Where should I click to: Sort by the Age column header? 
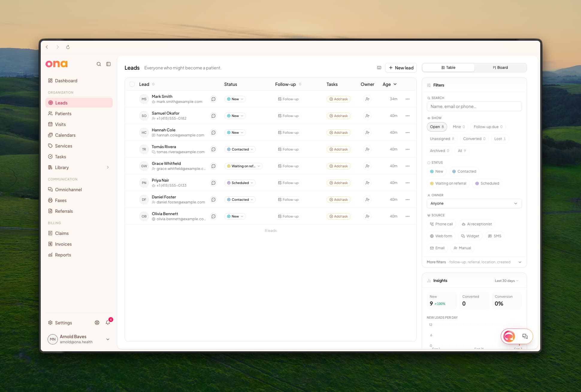click(390, 84)
